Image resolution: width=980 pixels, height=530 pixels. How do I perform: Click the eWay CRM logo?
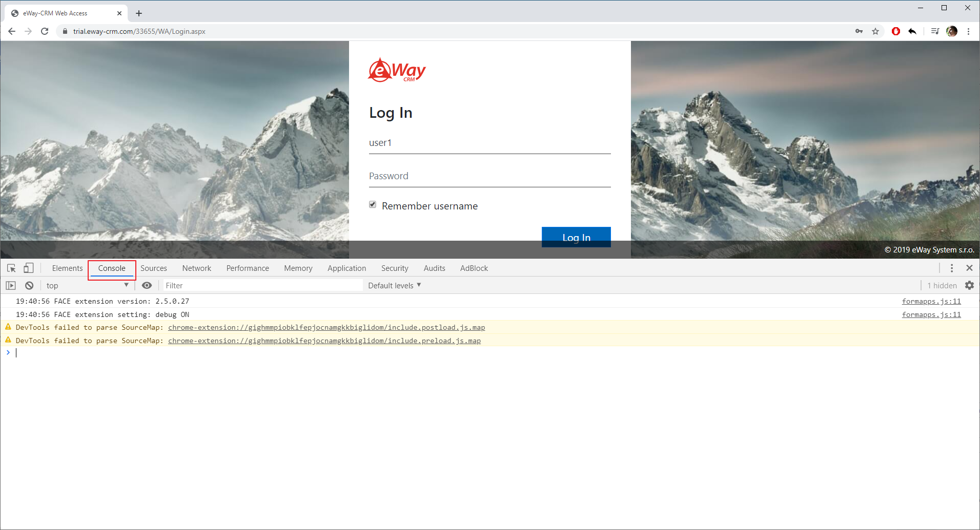click(x=397, y=70)
